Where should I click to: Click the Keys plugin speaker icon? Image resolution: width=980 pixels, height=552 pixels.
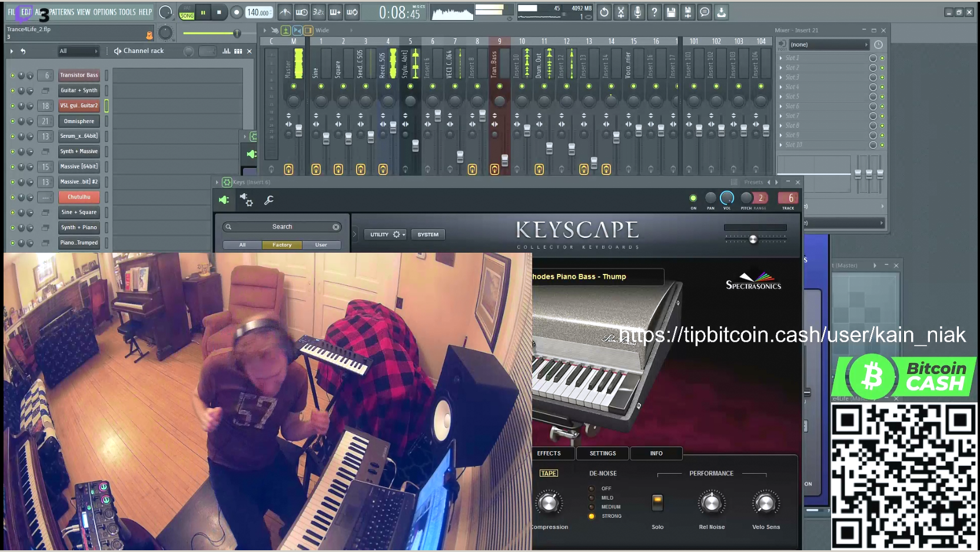(224, 200)
